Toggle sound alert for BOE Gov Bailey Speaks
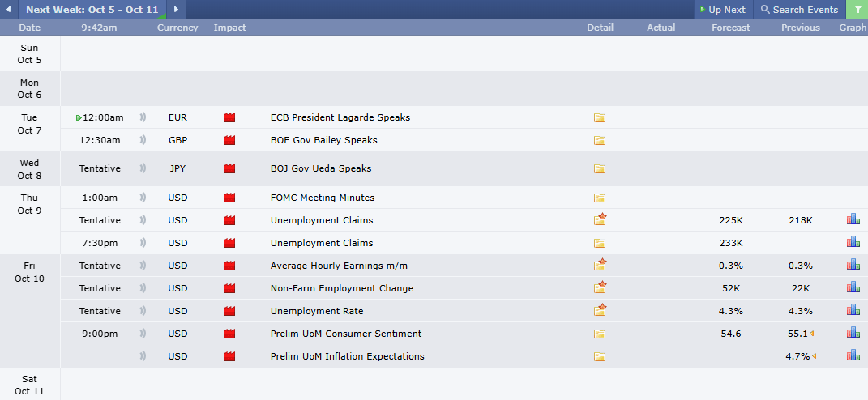This screenshot has width=868, height=400. tap(143, 140)
